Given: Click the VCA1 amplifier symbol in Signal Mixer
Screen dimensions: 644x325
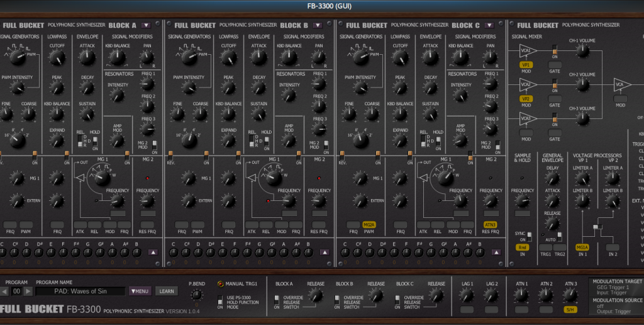Looking at the screenshot, I should [x=528, y=50].
